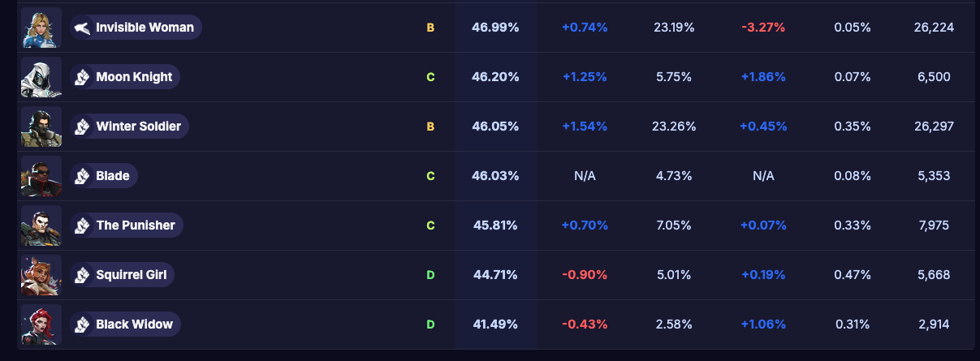
Task: Select Blade's hero portrait thumbnail
Action: [x=41, y=176]
